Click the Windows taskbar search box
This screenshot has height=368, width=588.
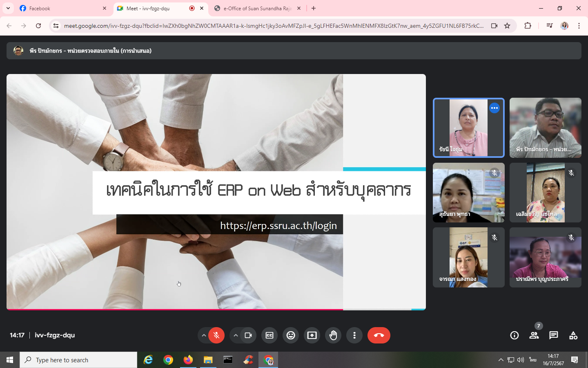(x=78, y=360)
